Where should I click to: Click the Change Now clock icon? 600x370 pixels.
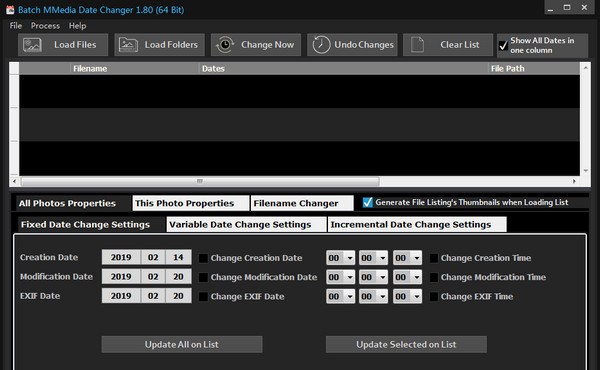(x=225, y=45)
